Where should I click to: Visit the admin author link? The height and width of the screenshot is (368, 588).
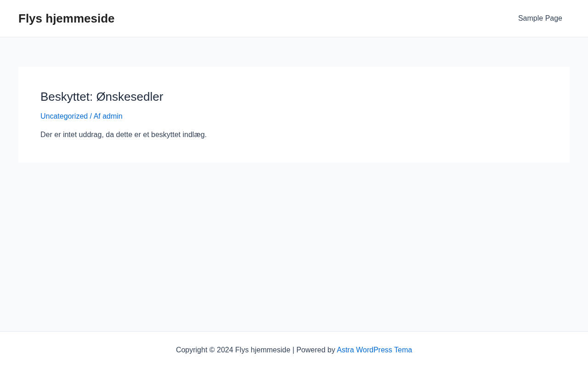[x=113, y=116]
